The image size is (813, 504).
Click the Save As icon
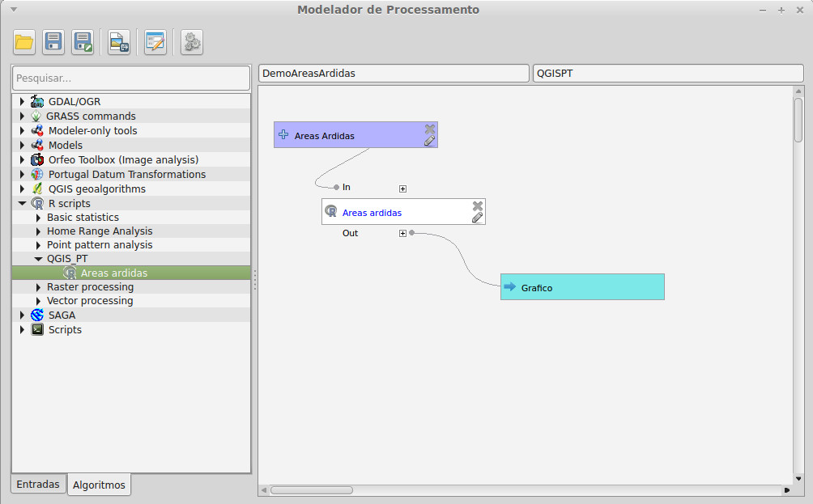83,42
